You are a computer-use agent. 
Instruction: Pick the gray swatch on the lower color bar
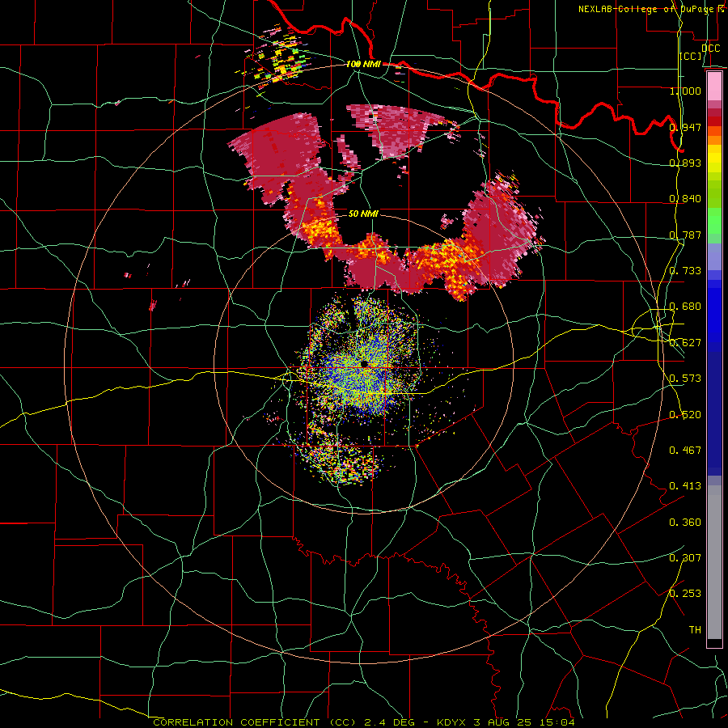pyautogui.click(x=714, y=566)
